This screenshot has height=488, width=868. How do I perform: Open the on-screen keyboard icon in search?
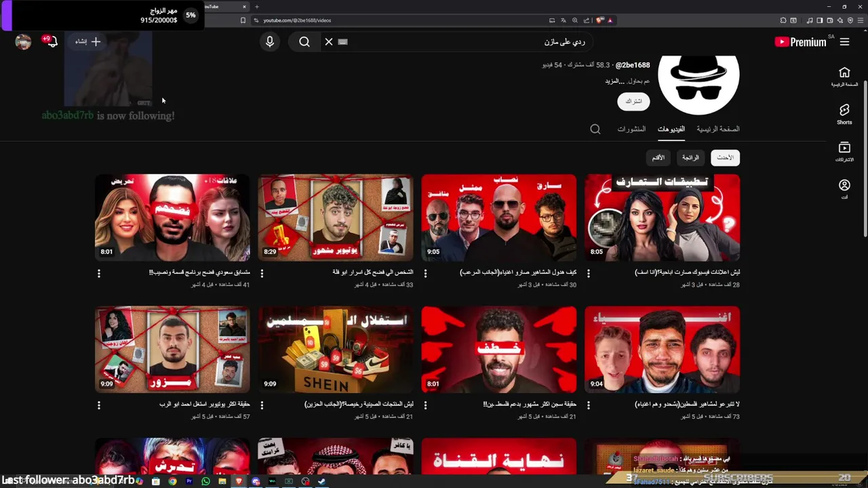(343, 42)
